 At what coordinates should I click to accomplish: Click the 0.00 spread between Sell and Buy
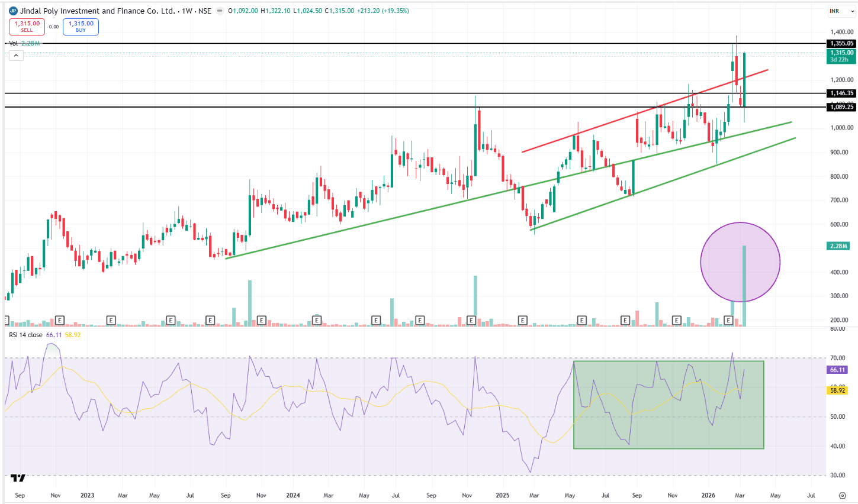pyautogui.click(x=54, y=27)
